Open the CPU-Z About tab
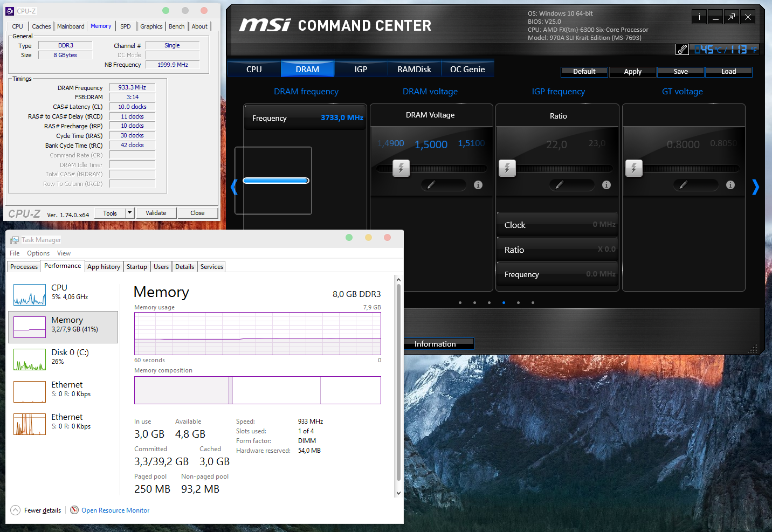The width and height of the screenshot is (772, 532). (199, 26)
